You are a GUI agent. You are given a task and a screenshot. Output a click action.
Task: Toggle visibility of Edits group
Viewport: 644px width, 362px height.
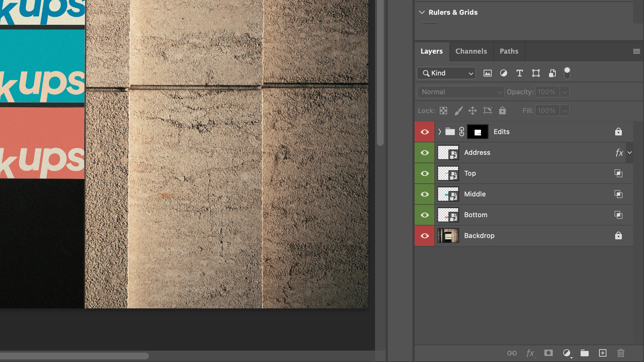pyautogui.click(x=425, y=132)
